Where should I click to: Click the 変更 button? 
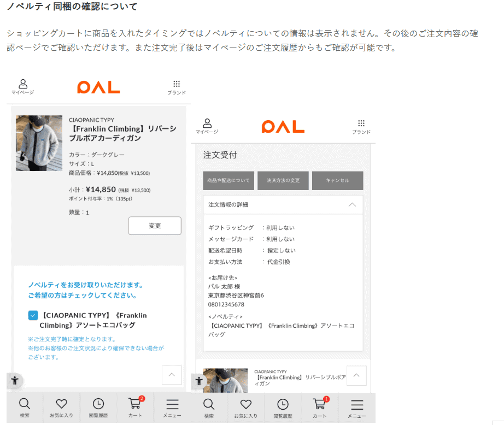(155, 226)
